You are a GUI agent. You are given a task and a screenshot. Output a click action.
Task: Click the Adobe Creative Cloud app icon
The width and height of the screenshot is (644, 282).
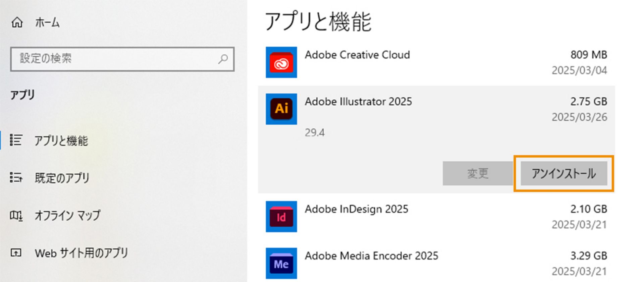pyautogui.click(x=281, y=62)
